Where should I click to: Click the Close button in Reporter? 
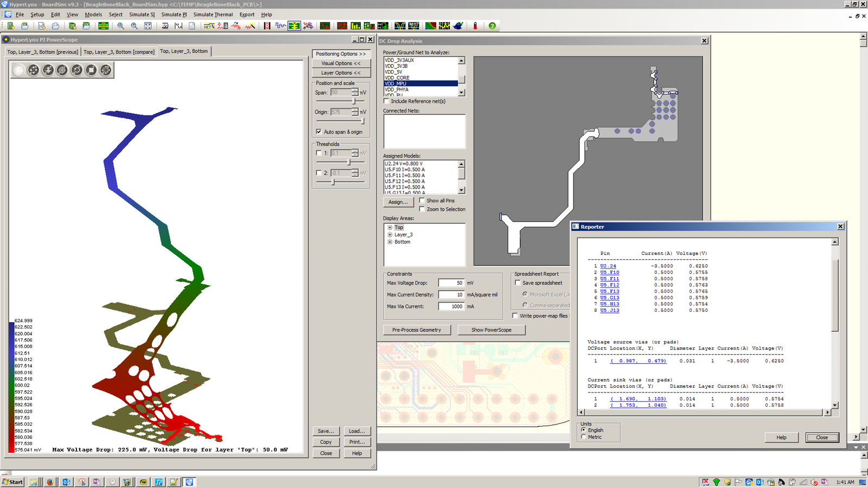pyautogui.click(x=822, y=438)
